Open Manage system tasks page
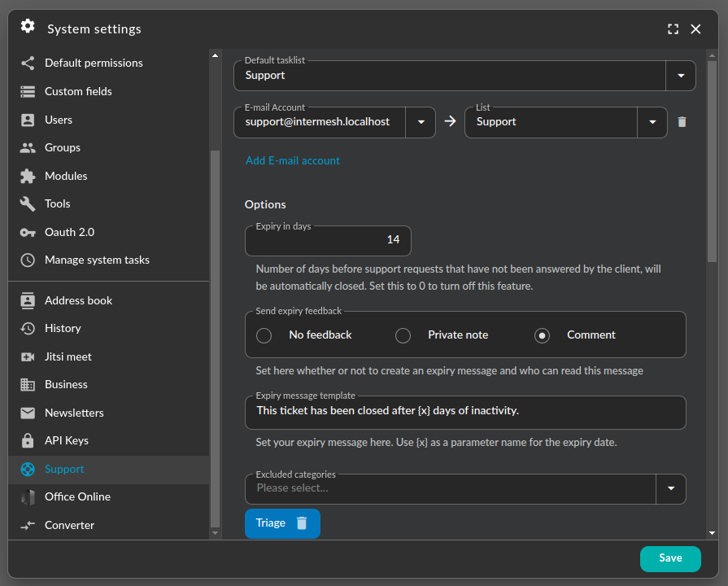 (109, 260)
